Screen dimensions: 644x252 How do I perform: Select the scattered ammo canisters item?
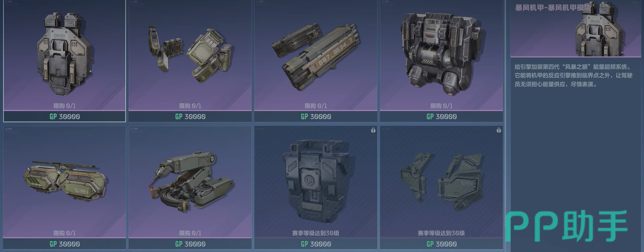[x=190, y=55]
